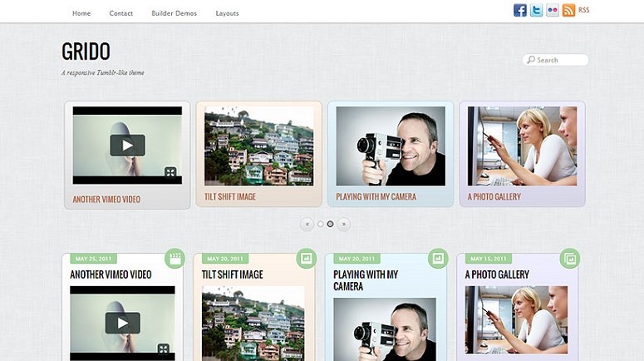The height and width of the screenshot is (361, 644).
Task: Click slider caption Playing With My Camera
Action: tap(376, 197)
